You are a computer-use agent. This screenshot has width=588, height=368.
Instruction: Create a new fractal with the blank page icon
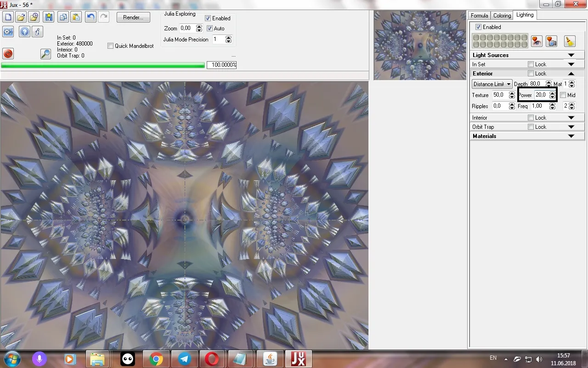tap(8, 17)
